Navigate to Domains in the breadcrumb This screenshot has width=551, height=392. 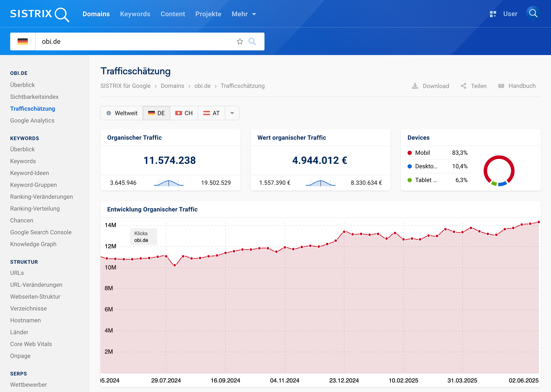coord(172,86)
